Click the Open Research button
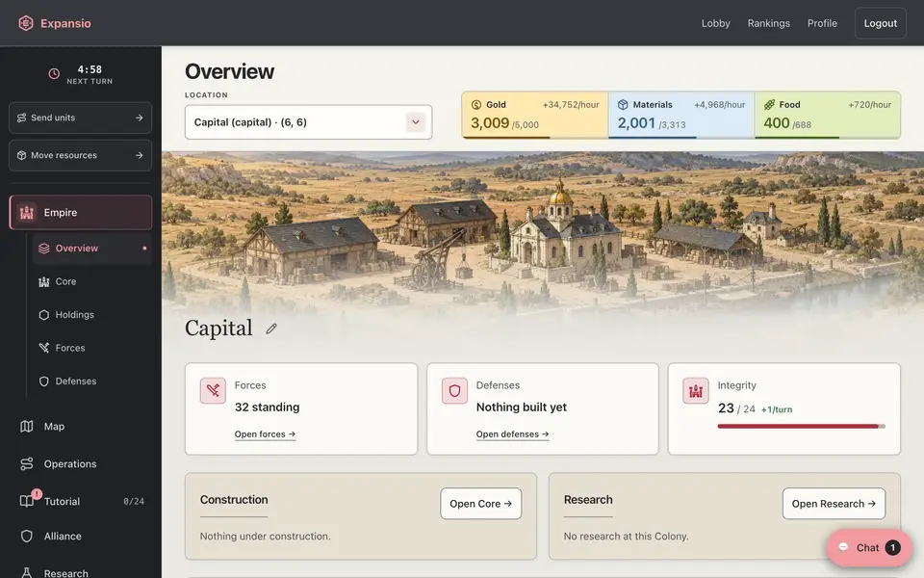 click(834, 504)
